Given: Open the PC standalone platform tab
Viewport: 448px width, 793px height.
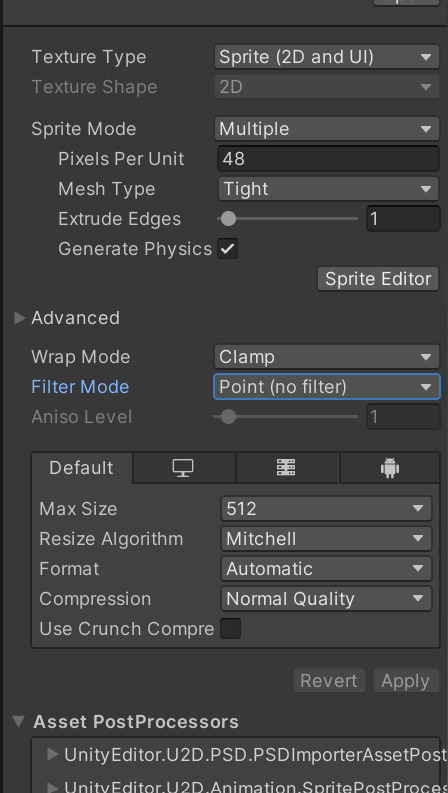Looking at the screenshot, I should click(184, 468).
